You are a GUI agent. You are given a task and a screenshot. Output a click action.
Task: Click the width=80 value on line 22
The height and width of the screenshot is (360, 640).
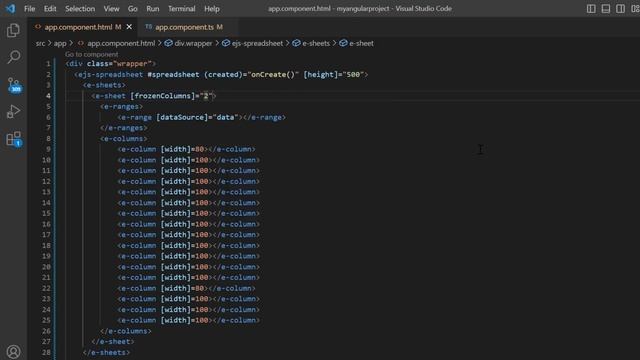tap(199, 288)
